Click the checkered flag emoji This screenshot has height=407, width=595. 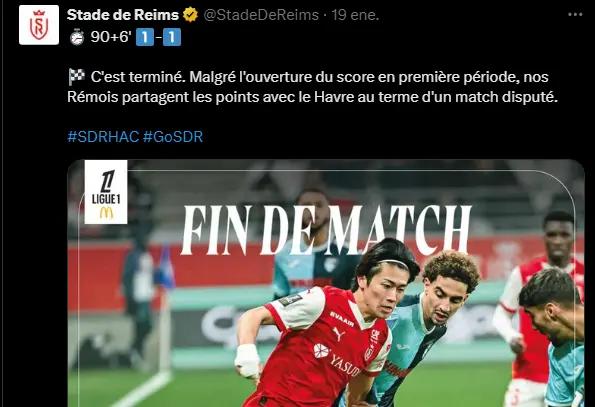(x=76, y=77)
